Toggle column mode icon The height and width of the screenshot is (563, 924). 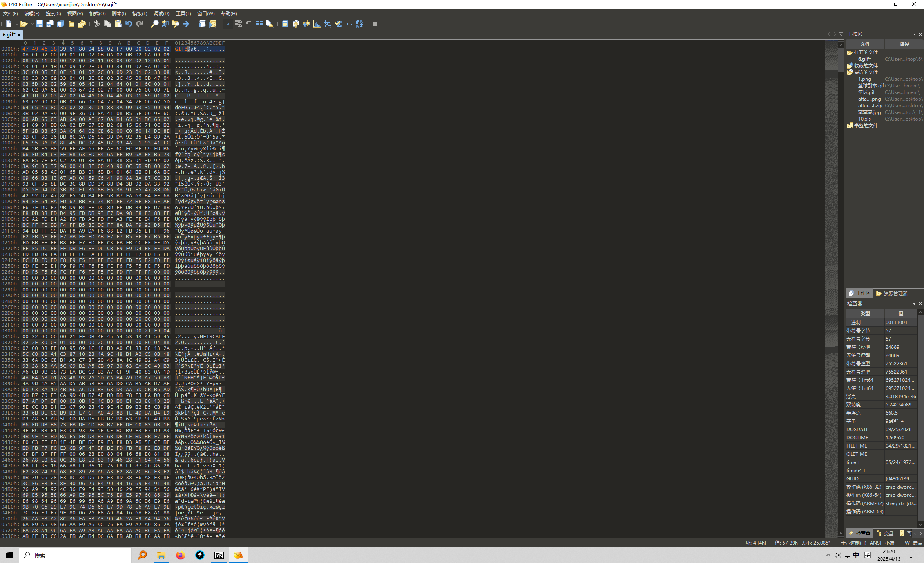(x=259, y=24)
